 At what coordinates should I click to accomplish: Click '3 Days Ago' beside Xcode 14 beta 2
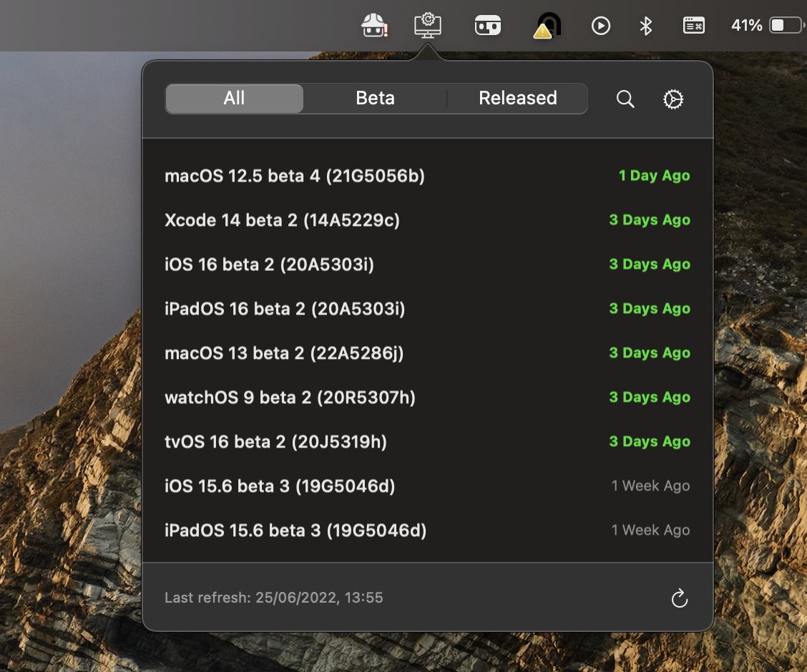[650, 220]
